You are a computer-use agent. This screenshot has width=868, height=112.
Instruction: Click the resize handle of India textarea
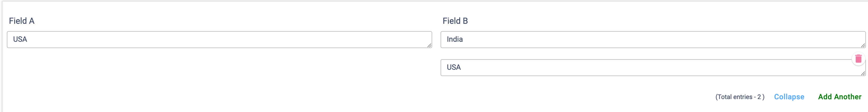[x=863, y=45]
